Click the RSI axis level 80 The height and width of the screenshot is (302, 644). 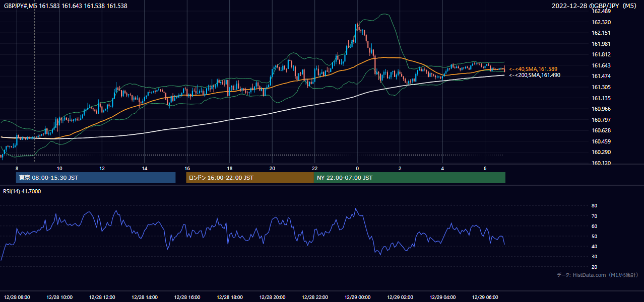(594, 206)
